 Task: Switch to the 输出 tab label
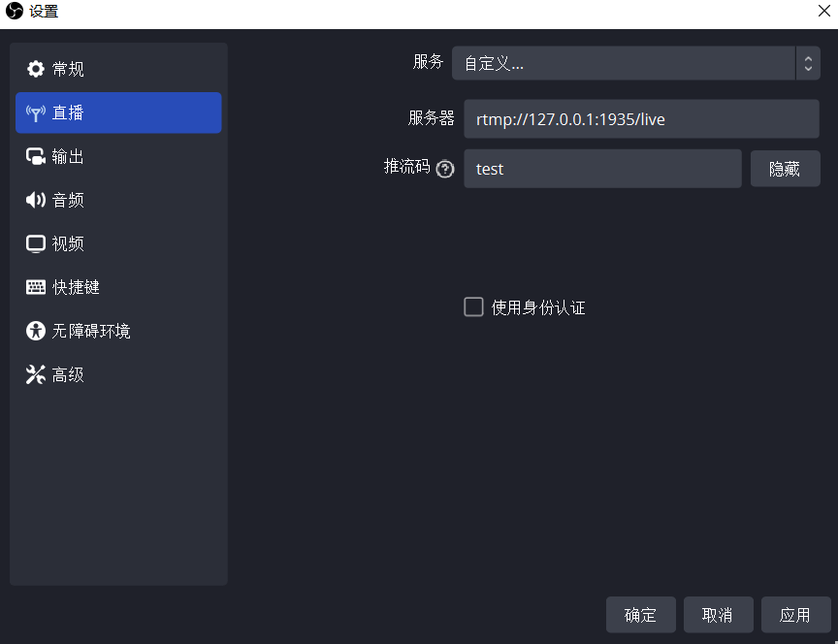tap(68, 156)
